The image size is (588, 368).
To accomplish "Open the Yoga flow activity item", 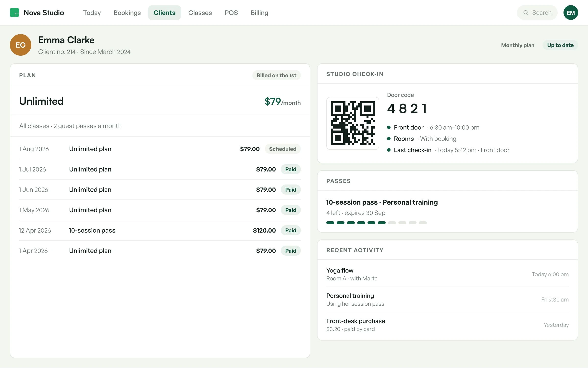I will tap(447, 274).
